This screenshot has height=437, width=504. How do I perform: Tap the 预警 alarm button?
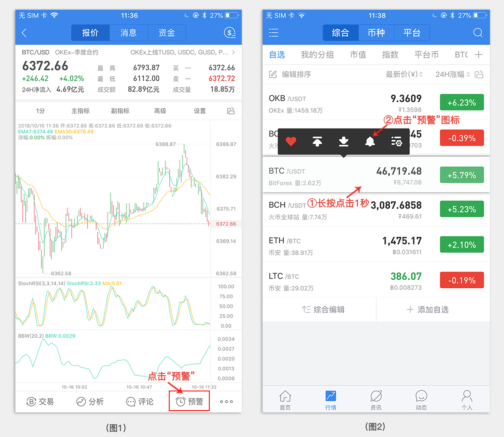pos(189,401)
